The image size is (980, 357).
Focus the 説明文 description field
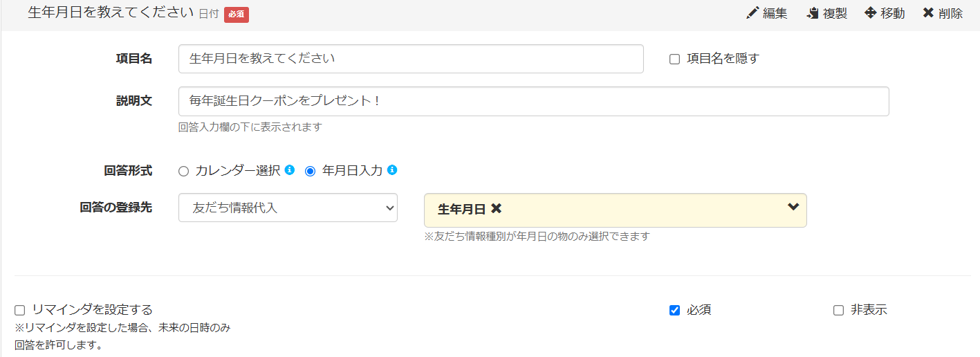(533, 101)
